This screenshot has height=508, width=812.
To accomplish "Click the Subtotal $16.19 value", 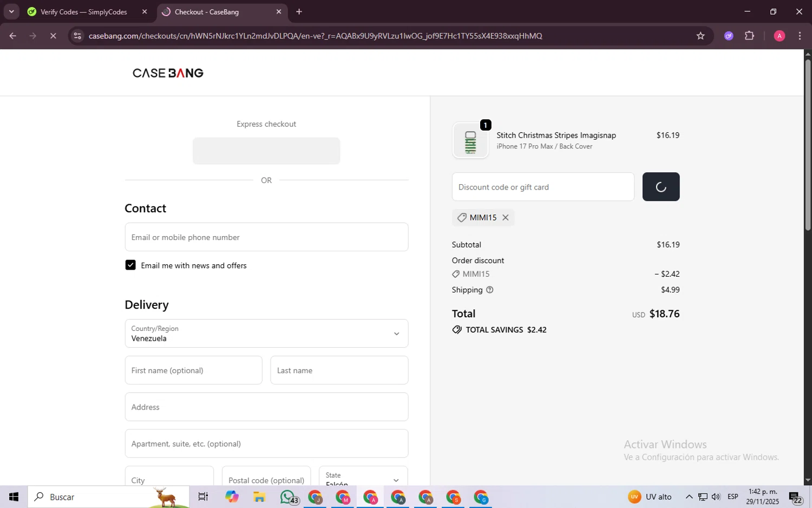I will [x=668, y=245].
